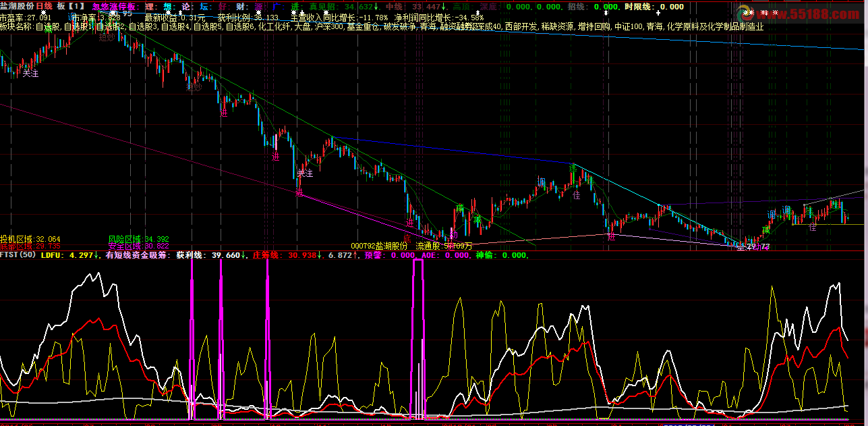Click 市盈率:27.091 figure
This screenshot has height=426, width=868.
click(26, 17)
